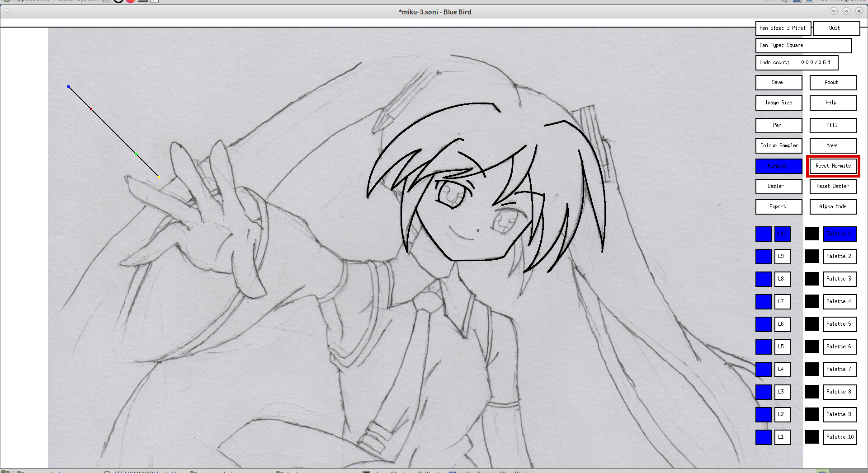Click the Undo count display
Image resolution: width=868 pixels, height=473 pixels.
pyautogui.click(x=797, y=62)
